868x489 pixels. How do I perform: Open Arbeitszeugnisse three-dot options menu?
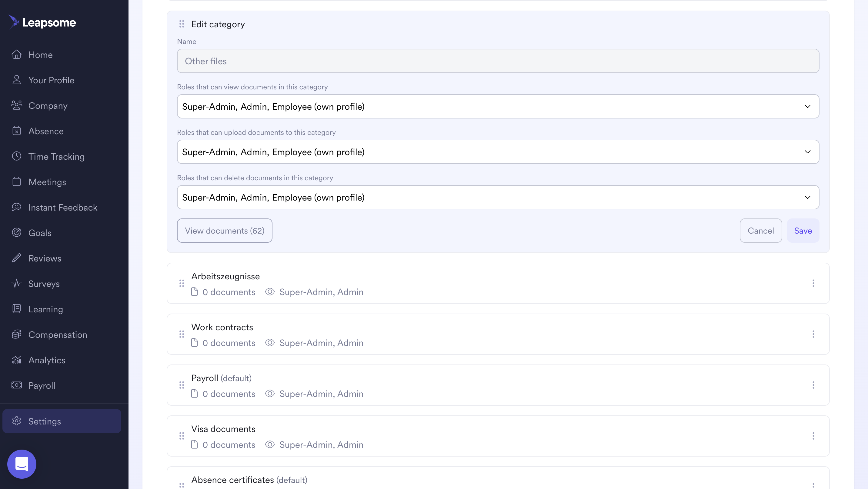coord(813,283)
